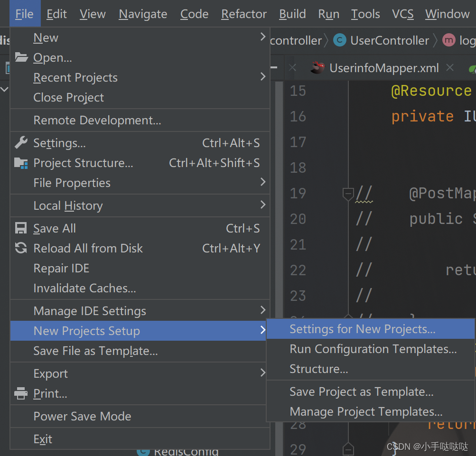476x456 pixels.
Task: Open the Navigate menu
Action: 143,14
